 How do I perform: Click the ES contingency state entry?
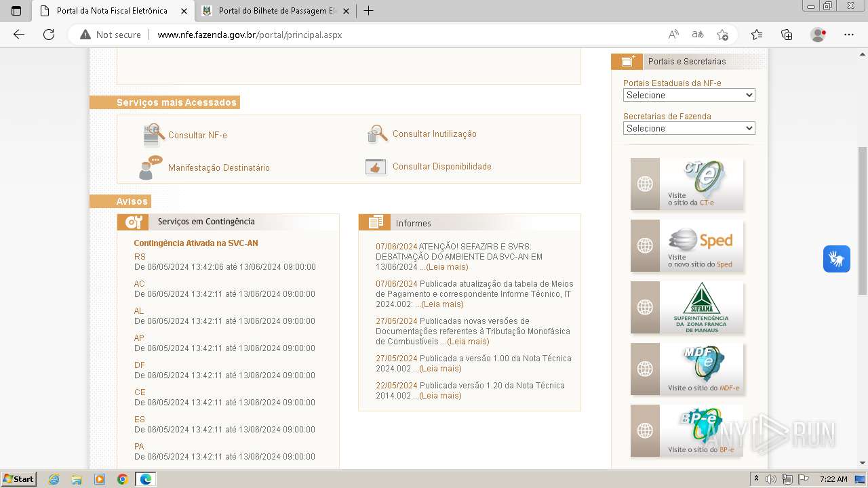140,420
